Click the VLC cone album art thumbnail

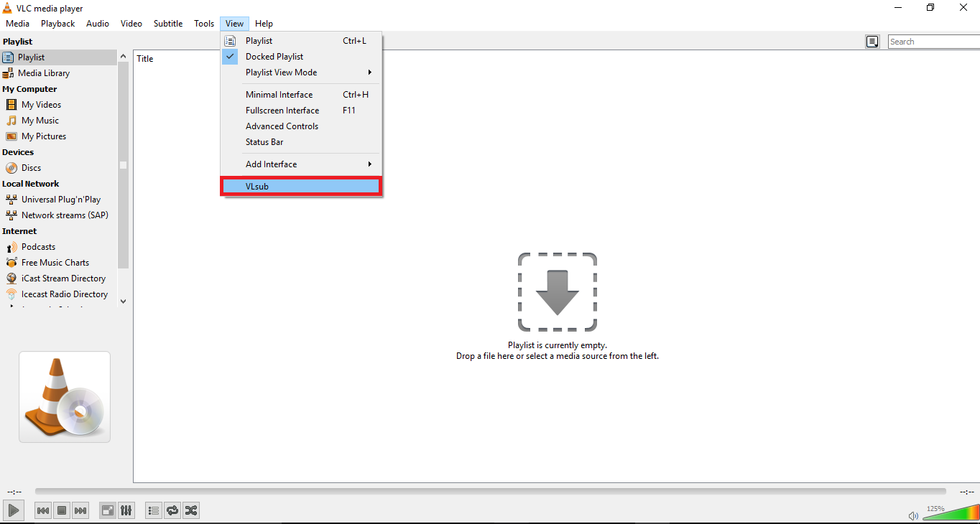pos(65,397)
